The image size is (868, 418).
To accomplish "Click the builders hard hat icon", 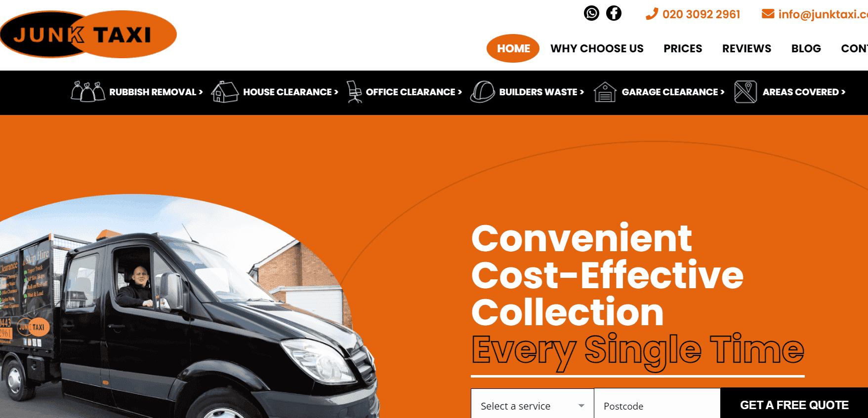I will point(482,92).
